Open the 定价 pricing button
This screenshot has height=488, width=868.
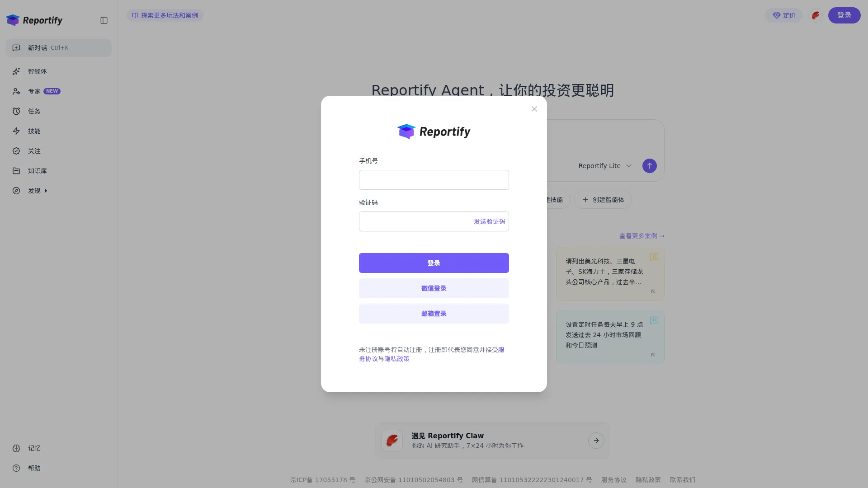click(784, 15)
